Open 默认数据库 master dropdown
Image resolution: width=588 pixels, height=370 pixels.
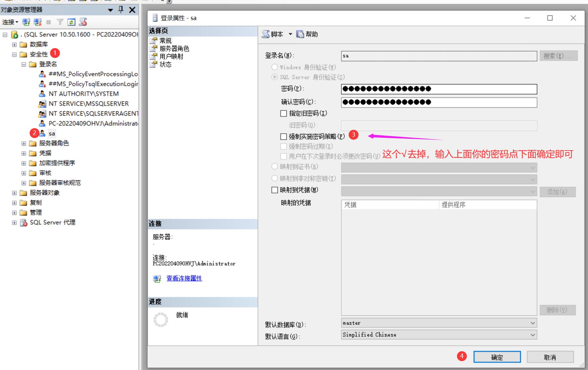point(533,323)
